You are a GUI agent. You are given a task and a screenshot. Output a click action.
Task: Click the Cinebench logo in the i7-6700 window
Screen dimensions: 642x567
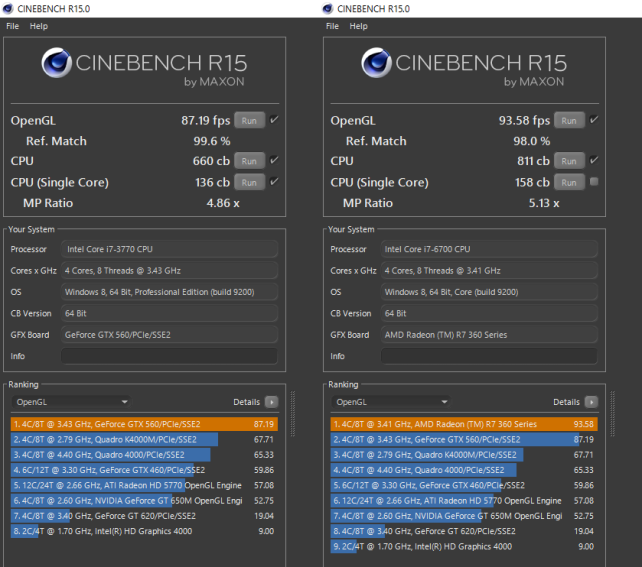(x=375, y=64)
